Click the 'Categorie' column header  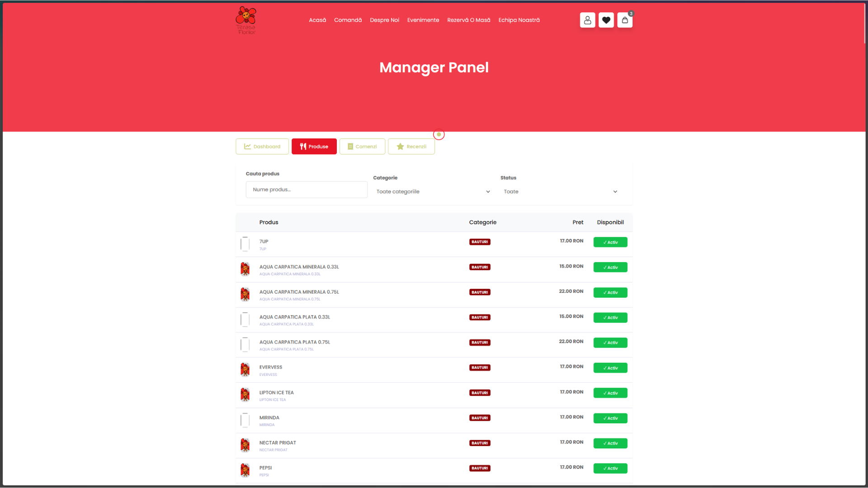(x=482, y=222)
